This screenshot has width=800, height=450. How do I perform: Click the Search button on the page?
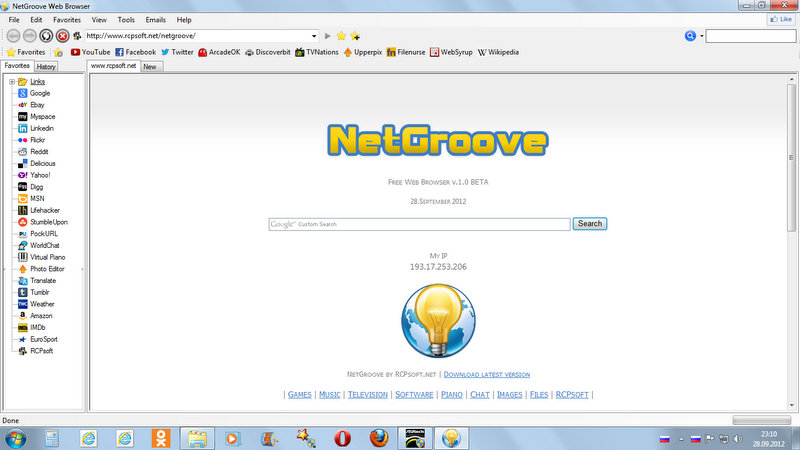point(590,223)
